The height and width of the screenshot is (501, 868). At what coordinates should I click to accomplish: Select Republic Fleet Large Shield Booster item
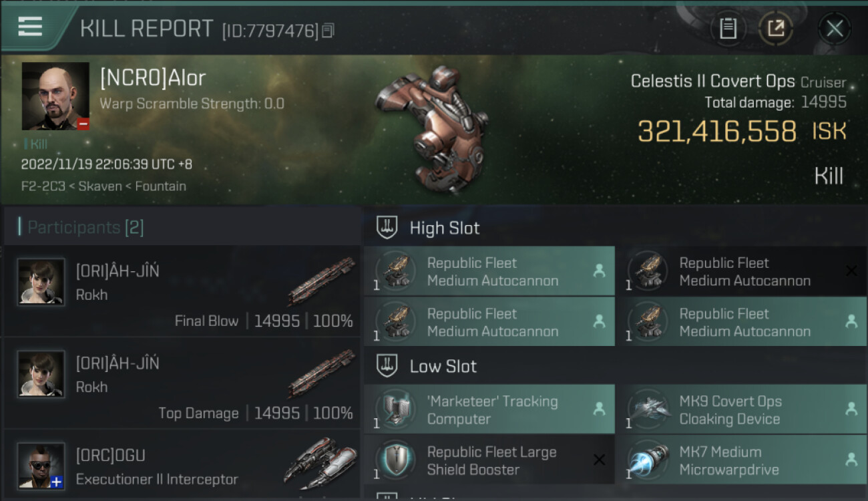[489, 460]
